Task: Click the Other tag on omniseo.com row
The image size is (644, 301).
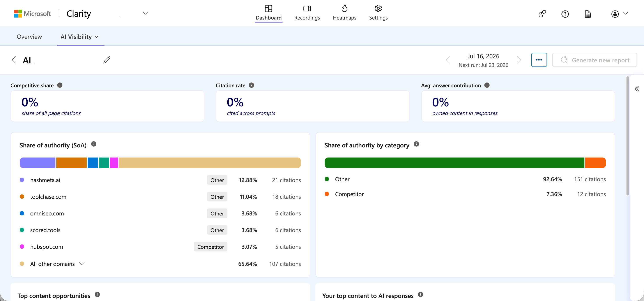Action: pos(217,213)
